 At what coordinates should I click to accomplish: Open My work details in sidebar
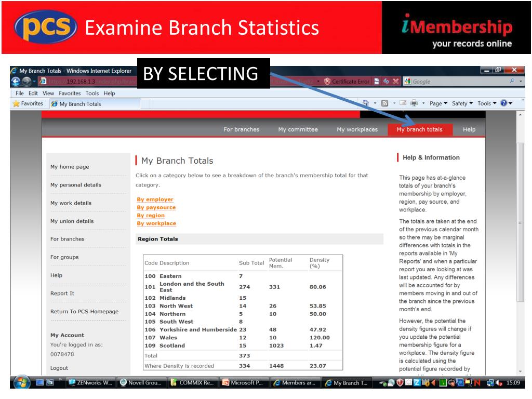coord(71,203)
